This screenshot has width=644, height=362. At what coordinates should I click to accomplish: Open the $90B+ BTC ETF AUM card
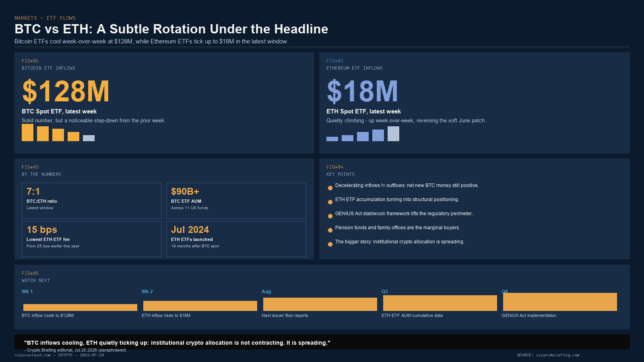236,201
